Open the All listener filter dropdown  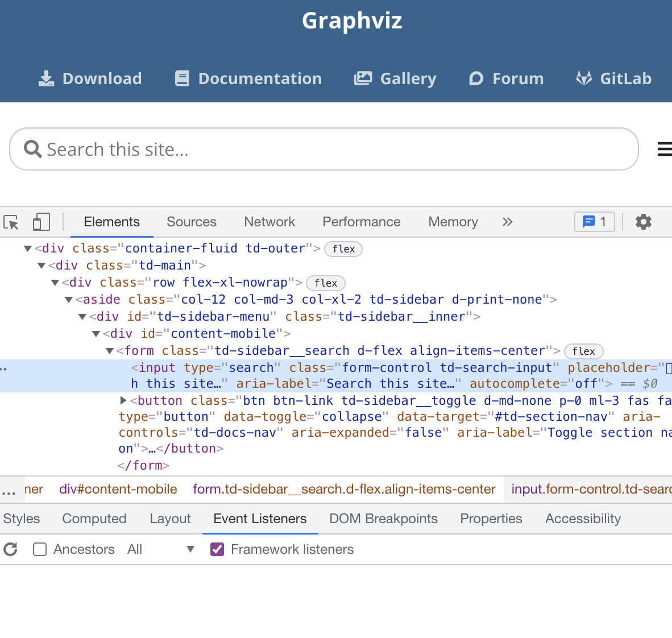pyautogui.click(x=161, y=549)
